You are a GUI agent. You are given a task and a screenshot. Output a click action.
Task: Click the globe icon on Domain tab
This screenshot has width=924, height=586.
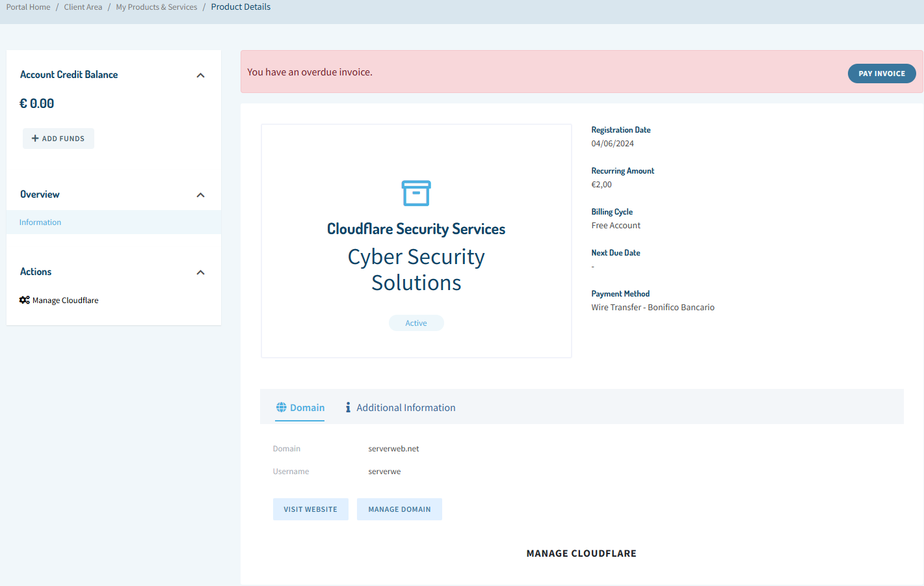[x=281, y=407]
